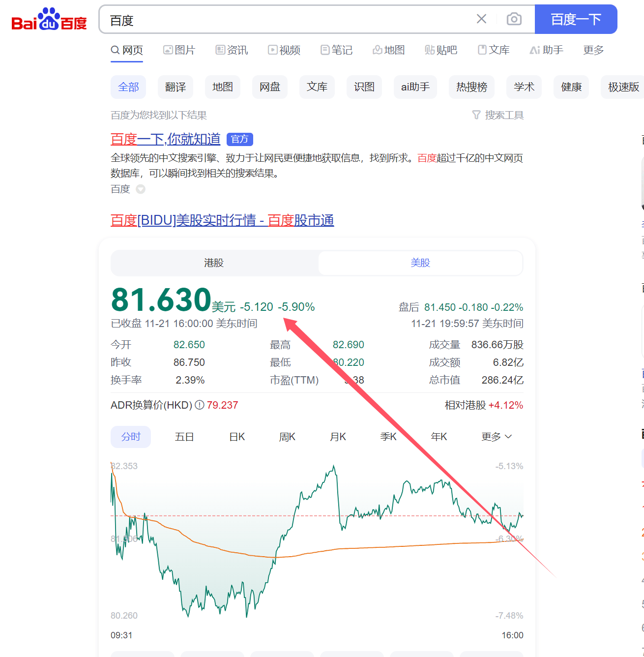
Task: Open camera image search icon
Action: coord(514,19)
